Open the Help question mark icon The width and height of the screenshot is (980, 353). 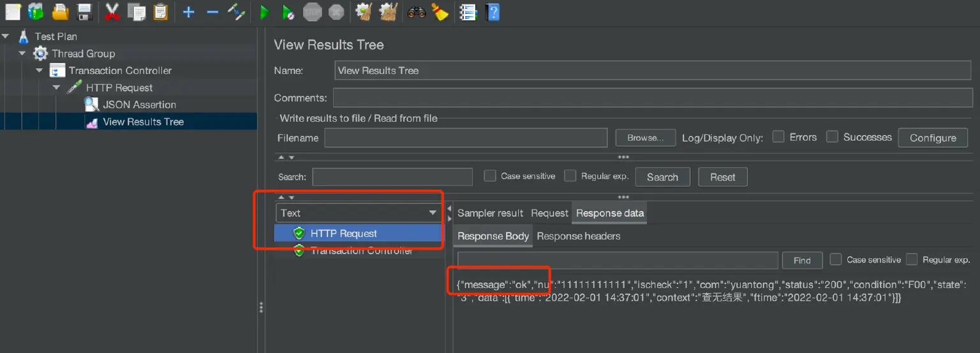[492, 12]
